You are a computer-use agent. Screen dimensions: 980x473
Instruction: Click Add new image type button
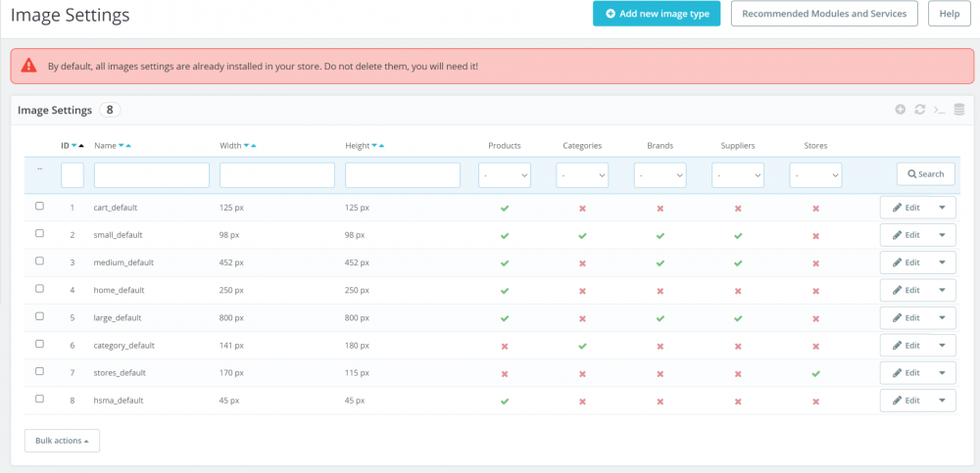(657, 14)
